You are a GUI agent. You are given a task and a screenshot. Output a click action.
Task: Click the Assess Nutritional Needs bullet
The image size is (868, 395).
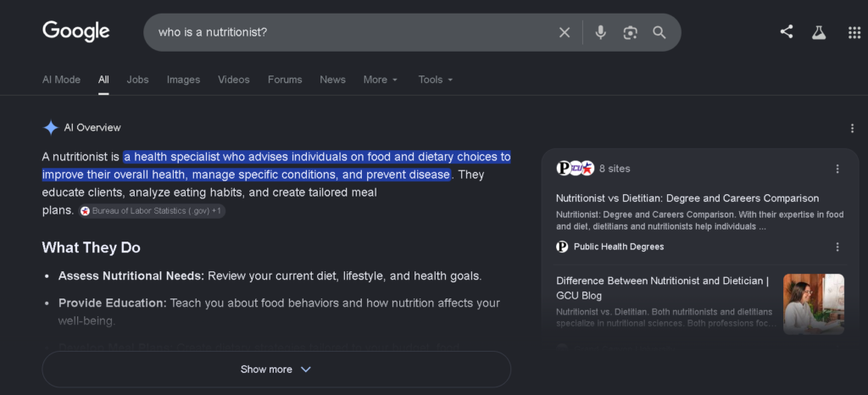tap(270, 275)
